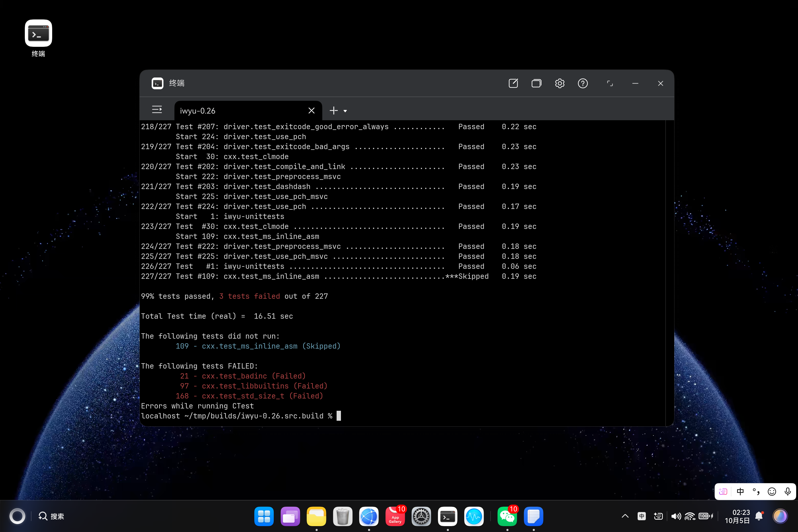Start voice input microphone on IME bar

pyautogui.click(x=788, y=491)
